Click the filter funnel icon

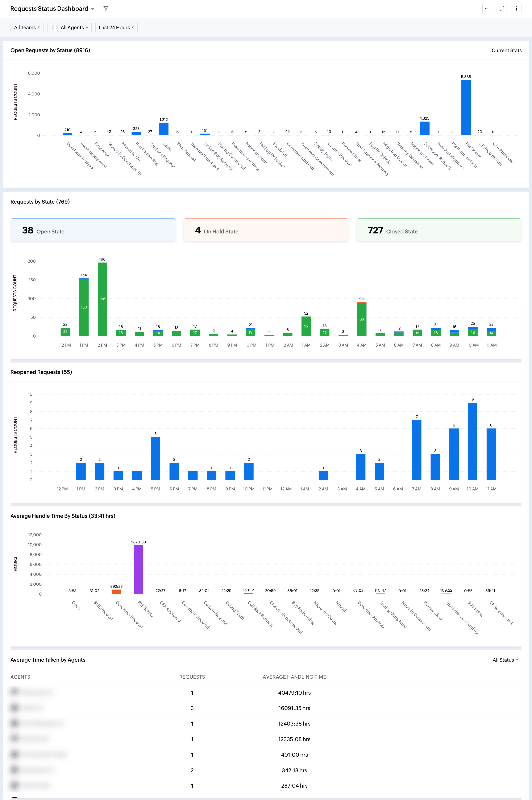point(105,8)
